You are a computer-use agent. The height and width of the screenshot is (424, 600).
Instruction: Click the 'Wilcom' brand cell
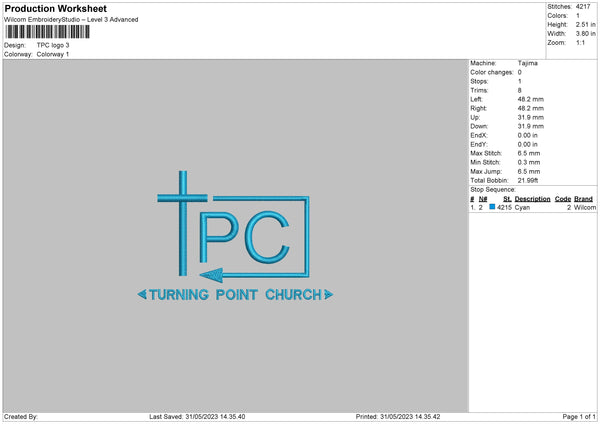pyautogui.click(x=585, y=207)
